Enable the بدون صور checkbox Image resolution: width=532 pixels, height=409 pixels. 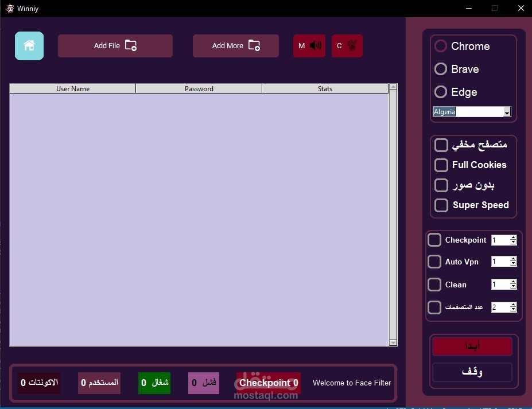(441, 185)
